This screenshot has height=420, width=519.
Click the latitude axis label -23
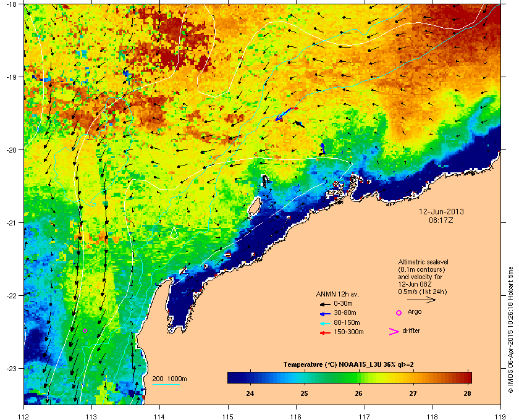coord(12,368)
